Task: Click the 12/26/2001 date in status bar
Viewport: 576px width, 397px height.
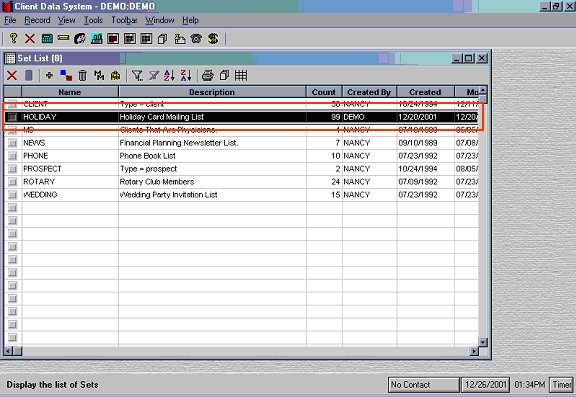Action: pyautogui.click(x=485, y=385)
